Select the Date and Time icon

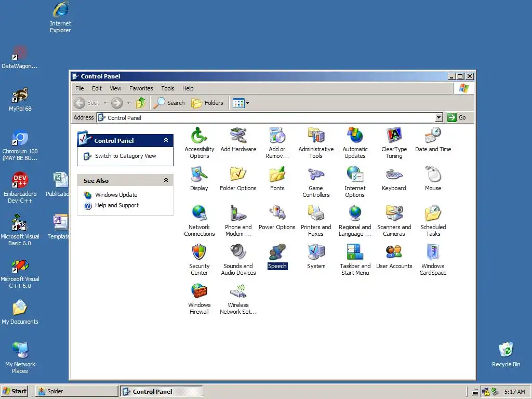(433, 135)
